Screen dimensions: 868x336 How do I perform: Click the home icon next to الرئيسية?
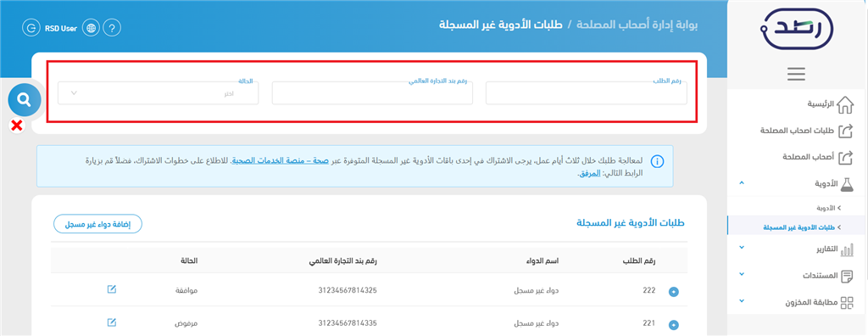(x=845, y=104)
